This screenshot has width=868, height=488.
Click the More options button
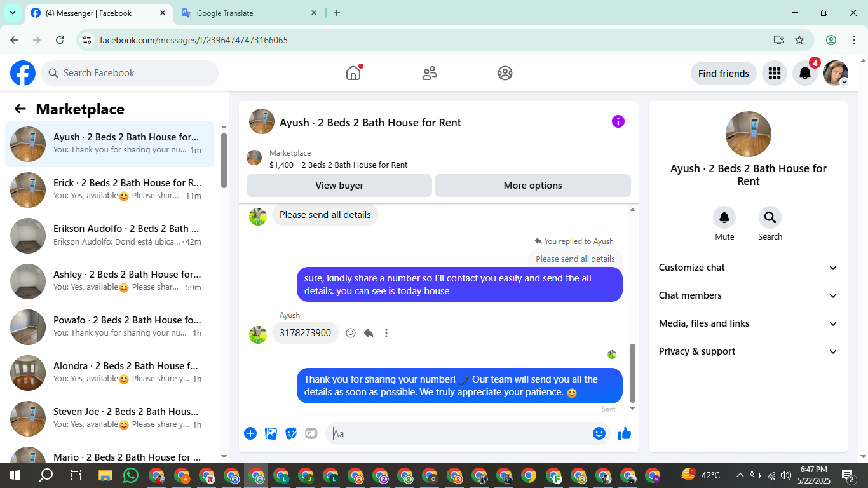pyautogui.click(x=532, y=186)
